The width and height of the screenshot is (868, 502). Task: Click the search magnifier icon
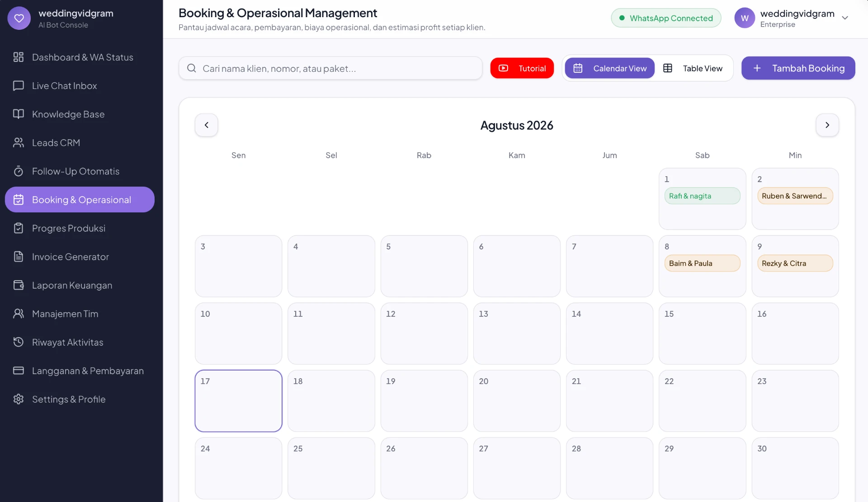tap(192, 68)
